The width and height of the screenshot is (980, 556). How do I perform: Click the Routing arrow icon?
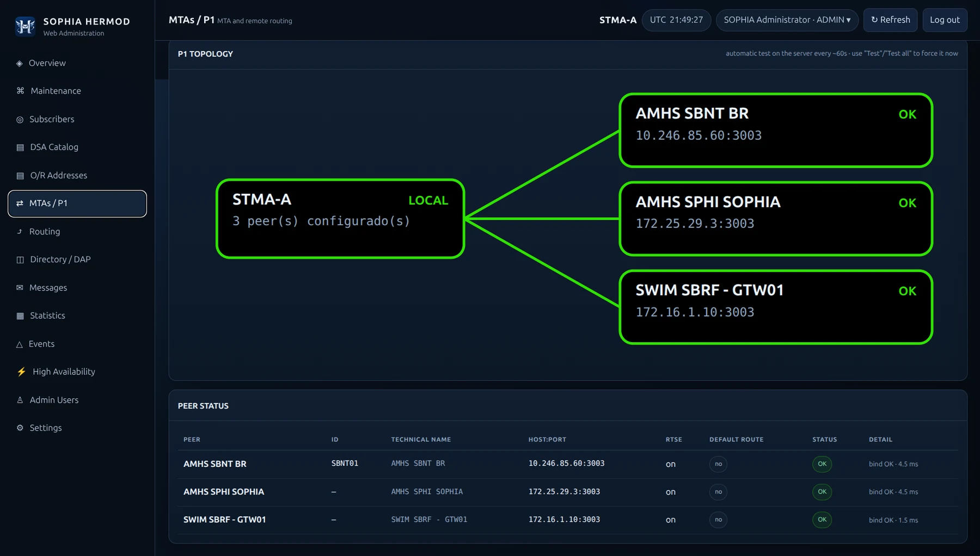coord(20,232)
